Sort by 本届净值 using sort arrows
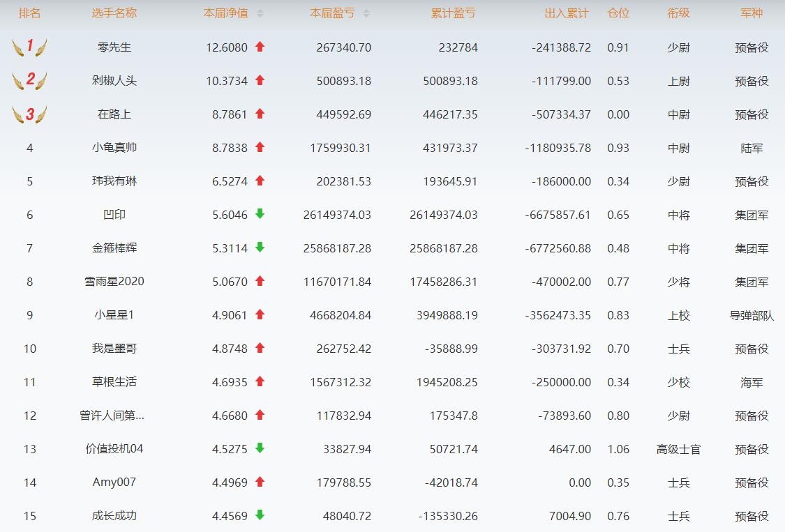Screen dimensions: 785x532 point(260,13)
